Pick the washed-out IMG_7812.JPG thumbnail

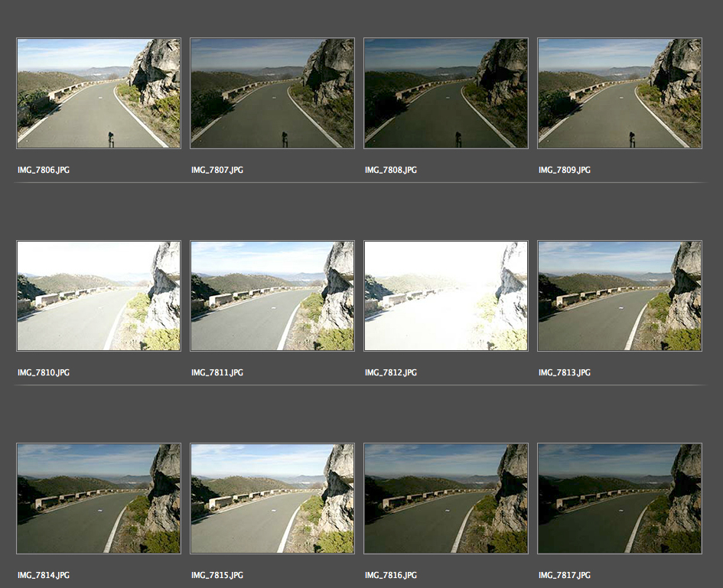(x=446, y=296)
